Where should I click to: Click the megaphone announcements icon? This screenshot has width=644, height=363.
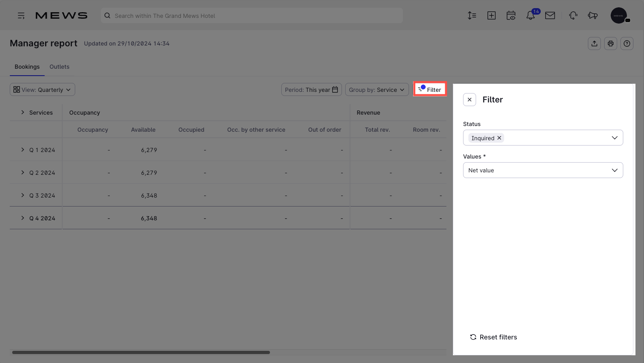coord(592,16)
